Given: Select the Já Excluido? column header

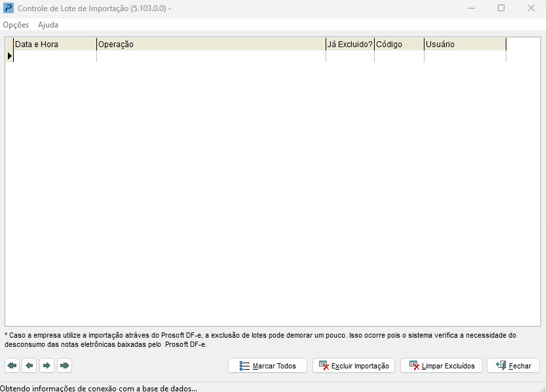Looking at the screenshot, I should 350,45.
